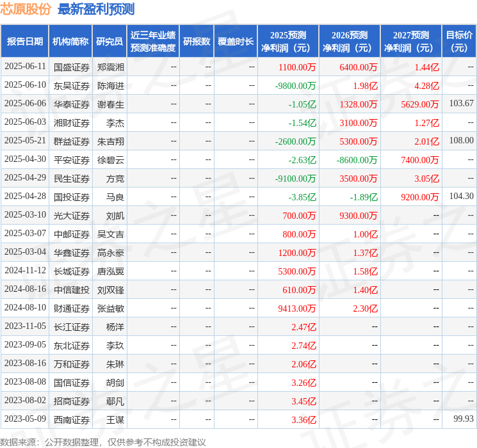Click the 芯原股份 stock name title

tap(26, 9)
